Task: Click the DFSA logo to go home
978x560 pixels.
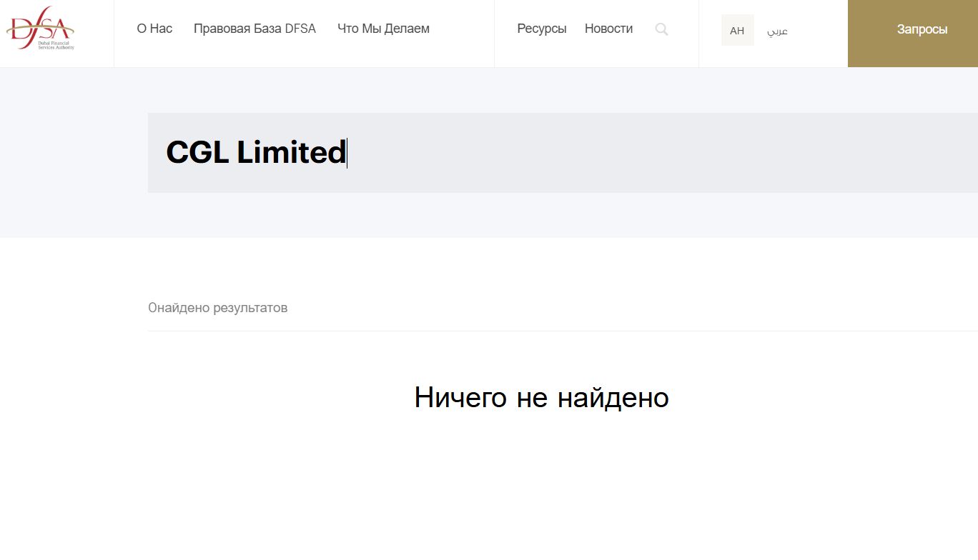Action: [x=40, y=27]
